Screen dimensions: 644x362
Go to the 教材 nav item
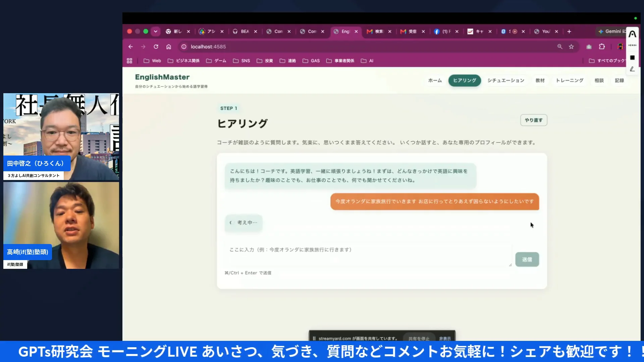tap(540, 80)
